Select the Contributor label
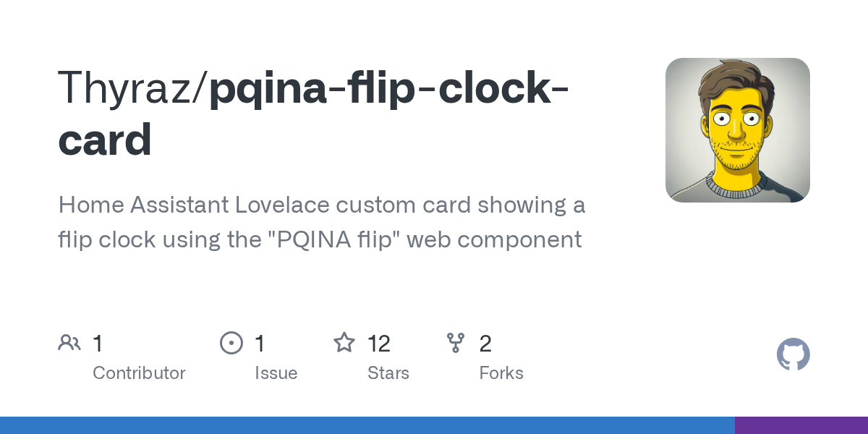The image size is (868, 434). point(139,373)
